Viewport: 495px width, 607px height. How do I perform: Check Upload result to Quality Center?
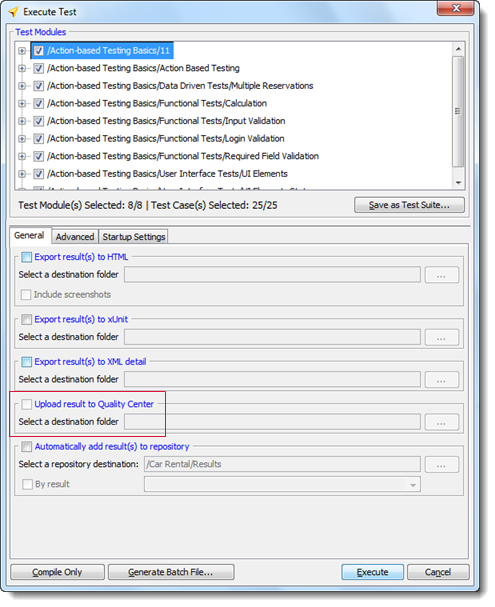point(26,405)
